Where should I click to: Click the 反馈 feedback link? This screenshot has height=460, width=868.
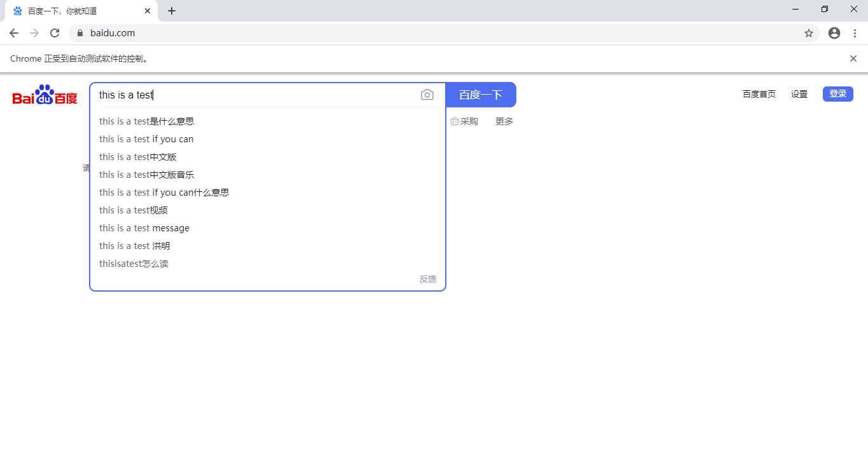(427, 278)
